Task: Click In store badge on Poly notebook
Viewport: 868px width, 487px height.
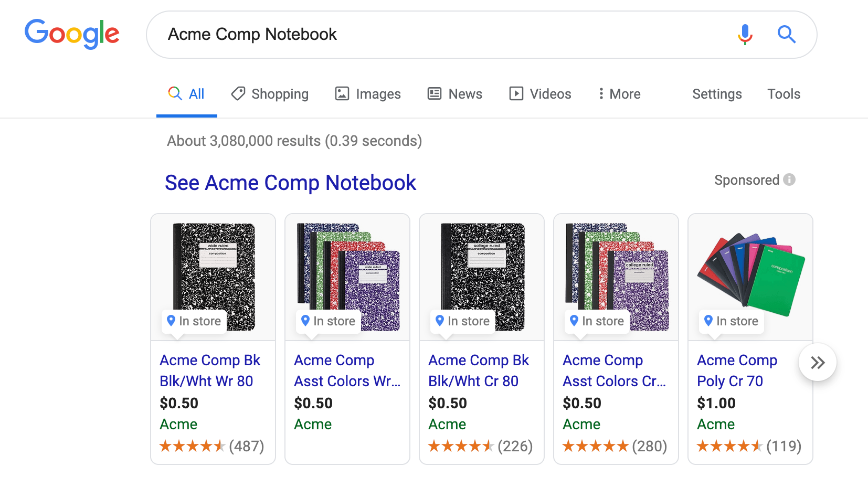Action: (731, 321)
